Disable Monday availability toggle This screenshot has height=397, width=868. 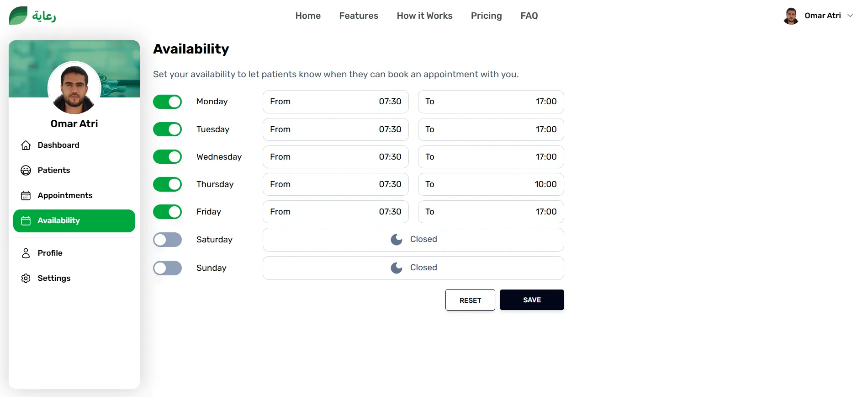167,102
